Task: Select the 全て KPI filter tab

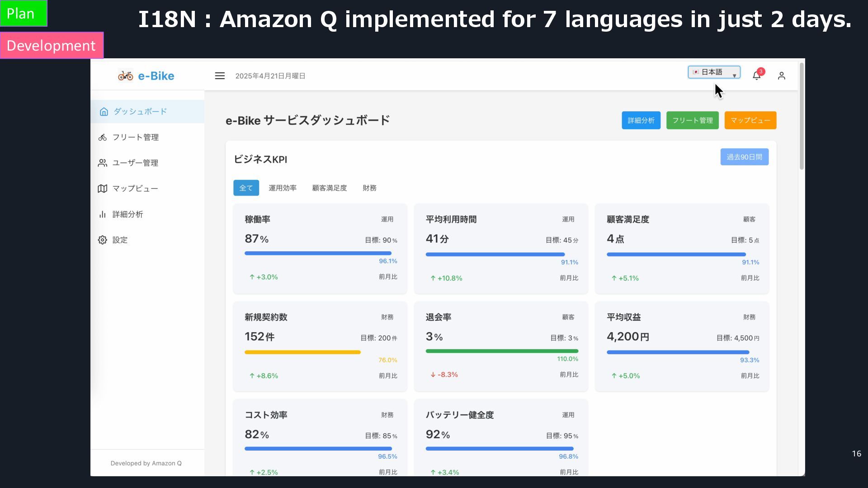Action: [x=246, y=188]
